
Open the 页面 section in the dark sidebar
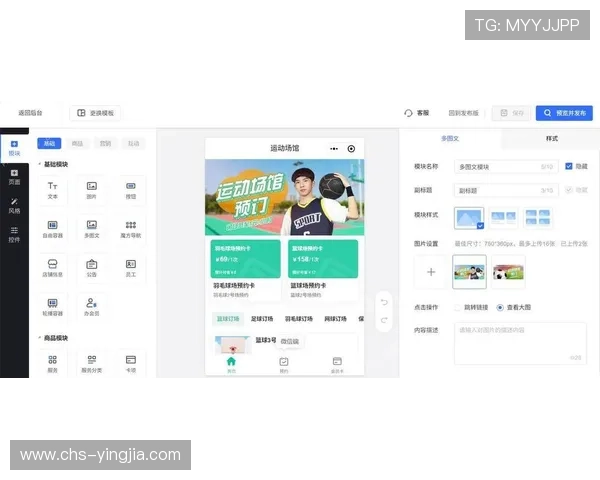pyautogui.click(x=14, y=177)
